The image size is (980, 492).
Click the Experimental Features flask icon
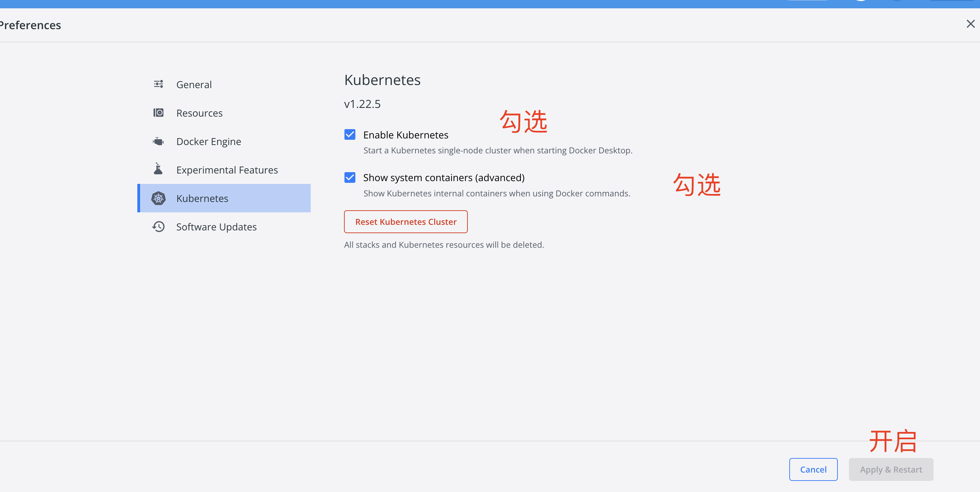(158, 169)
